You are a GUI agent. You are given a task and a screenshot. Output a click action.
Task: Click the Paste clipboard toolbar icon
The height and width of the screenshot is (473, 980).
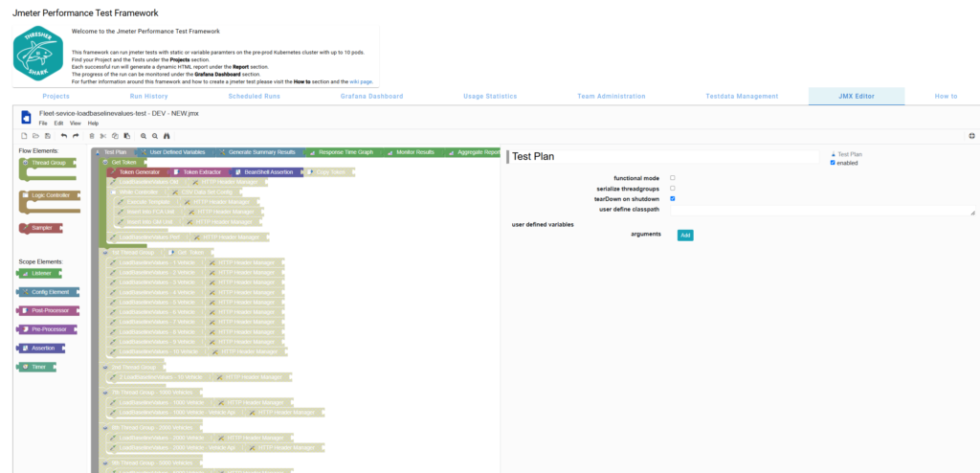click(126, 136)
